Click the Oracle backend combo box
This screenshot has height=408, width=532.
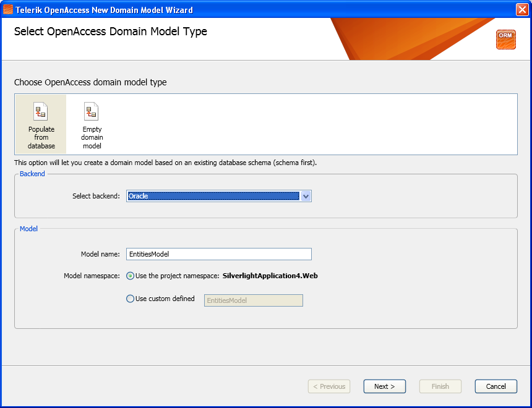(213, 196)
